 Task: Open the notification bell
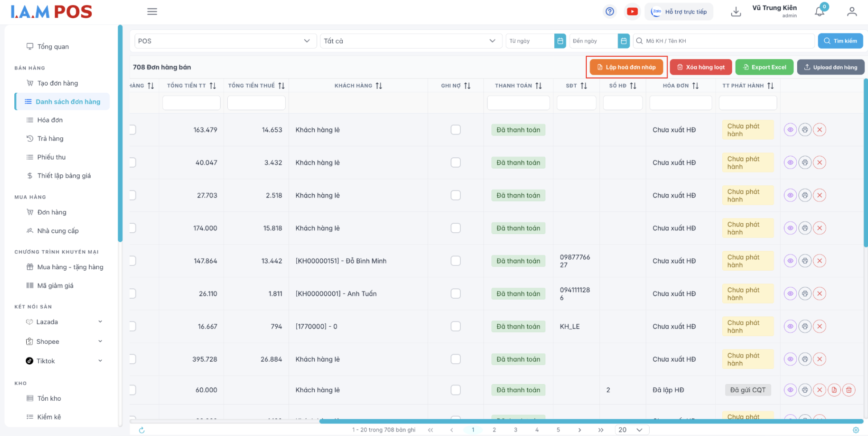coord(819,12)
